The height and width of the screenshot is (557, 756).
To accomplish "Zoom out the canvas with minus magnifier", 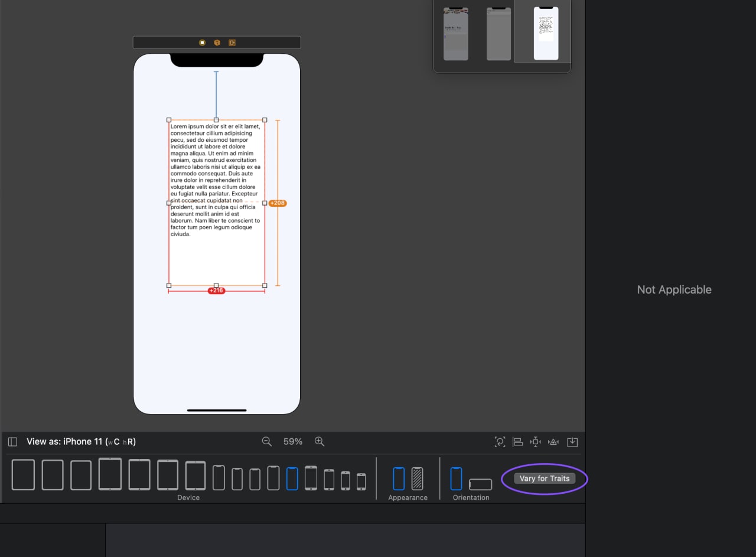I will (267, 442).
